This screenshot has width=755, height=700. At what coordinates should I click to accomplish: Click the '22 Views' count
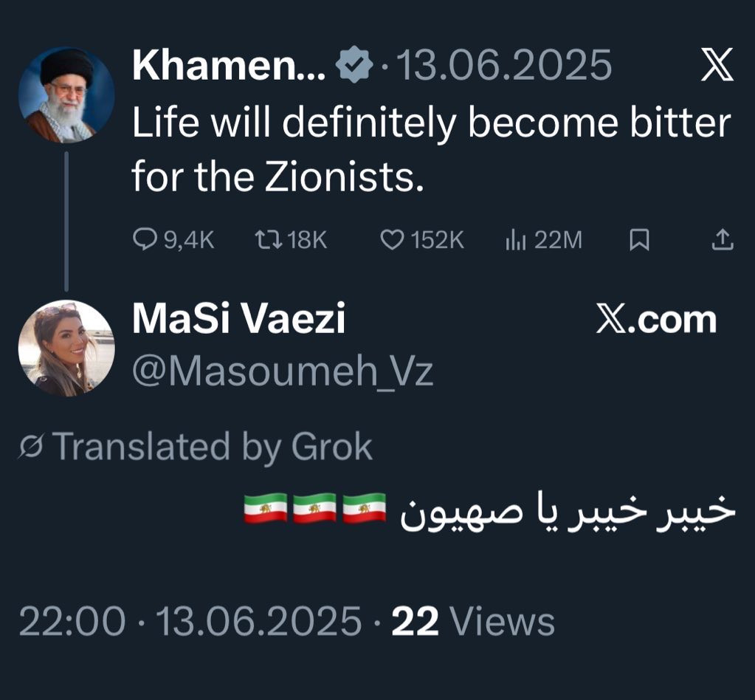coord(473,621)
